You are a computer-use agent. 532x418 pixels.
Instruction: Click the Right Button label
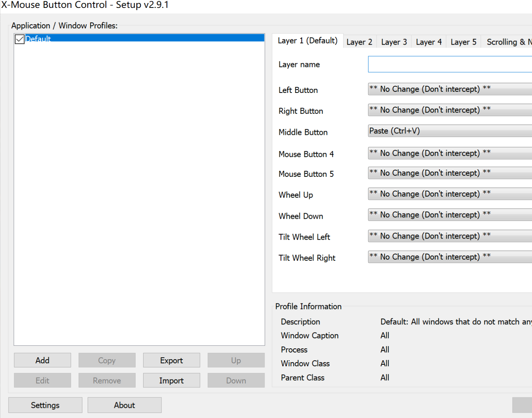(301, 111)
